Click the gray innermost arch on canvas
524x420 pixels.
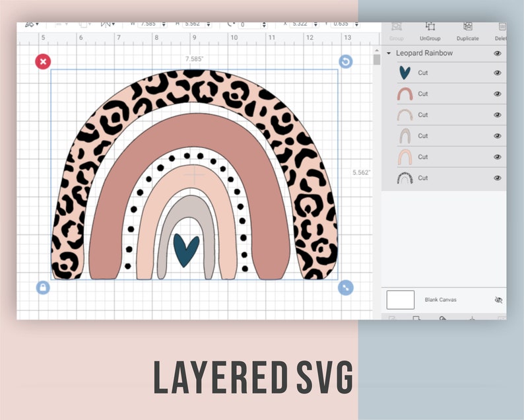click(x=190, y=205)
